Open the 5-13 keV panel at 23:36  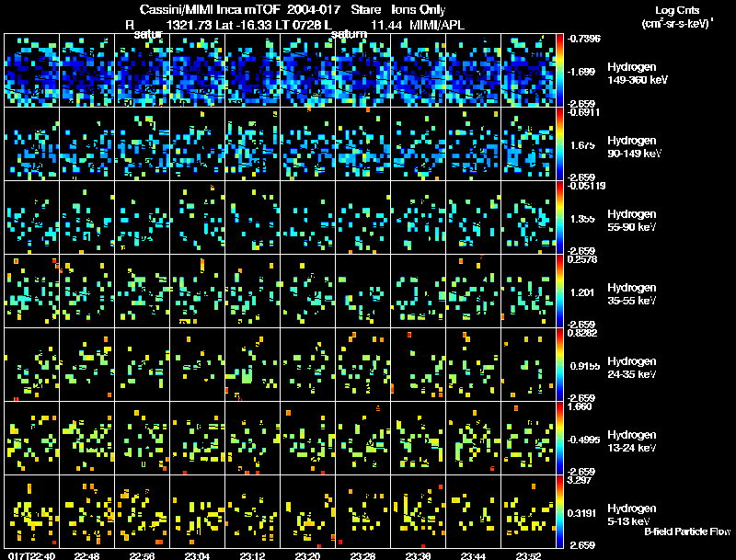click(419, 511)
